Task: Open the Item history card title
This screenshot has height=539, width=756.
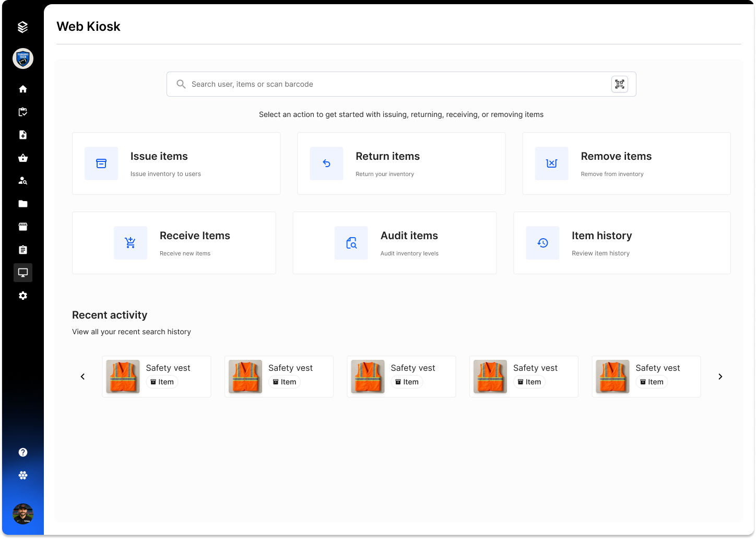Action: (x=602, y=236)
